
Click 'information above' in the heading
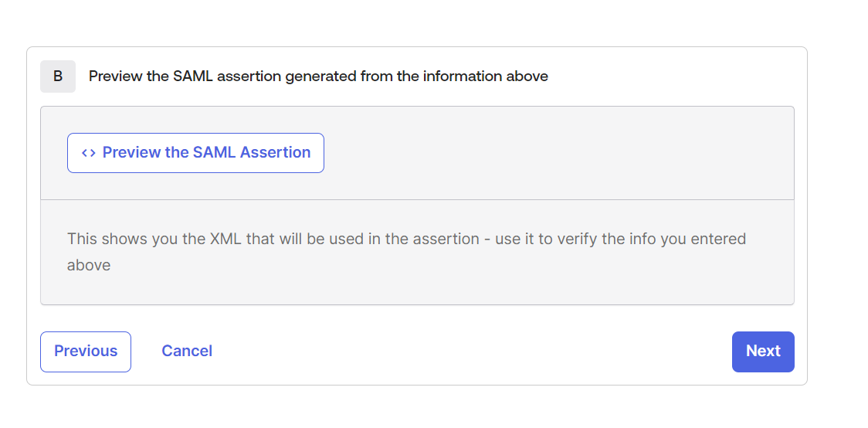point(486,76)
